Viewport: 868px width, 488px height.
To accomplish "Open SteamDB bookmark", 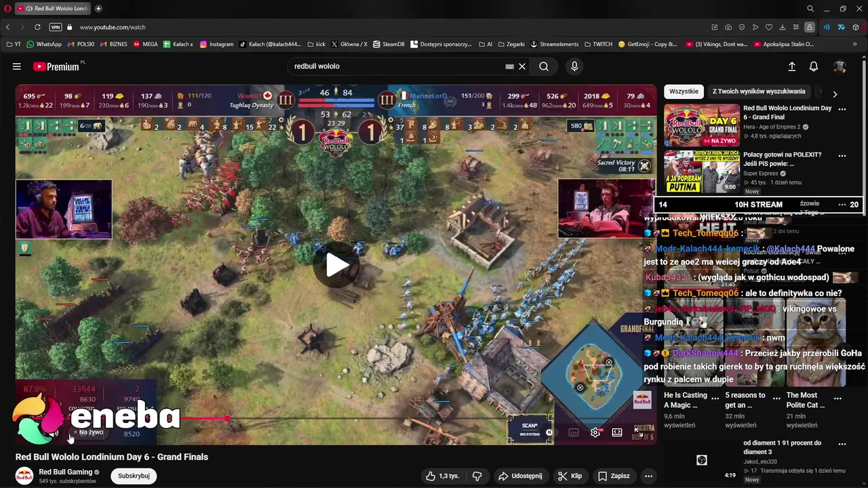I will [x=389, y=44].
